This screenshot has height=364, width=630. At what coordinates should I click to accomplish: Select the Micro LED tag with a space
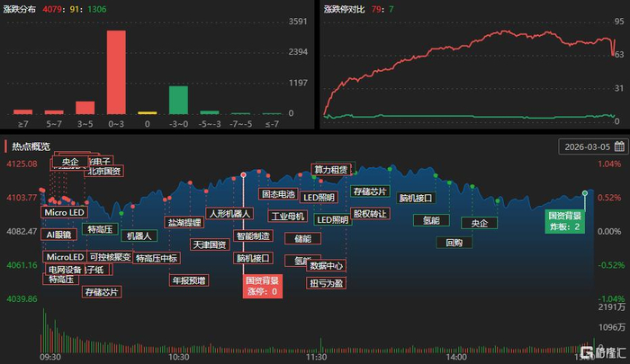tap(64, 212)
